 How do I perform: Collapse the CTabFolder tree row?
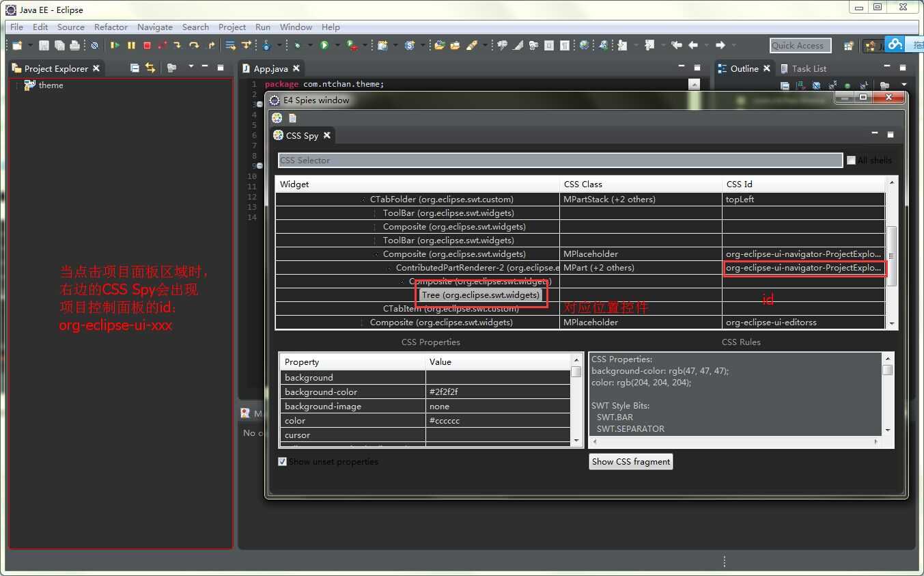click(x=364, y=200)
